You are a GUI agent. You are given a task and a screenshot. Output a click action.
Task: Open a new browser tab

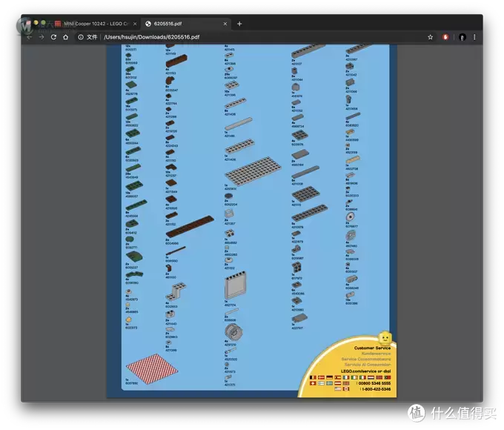(x=239, y=24)
